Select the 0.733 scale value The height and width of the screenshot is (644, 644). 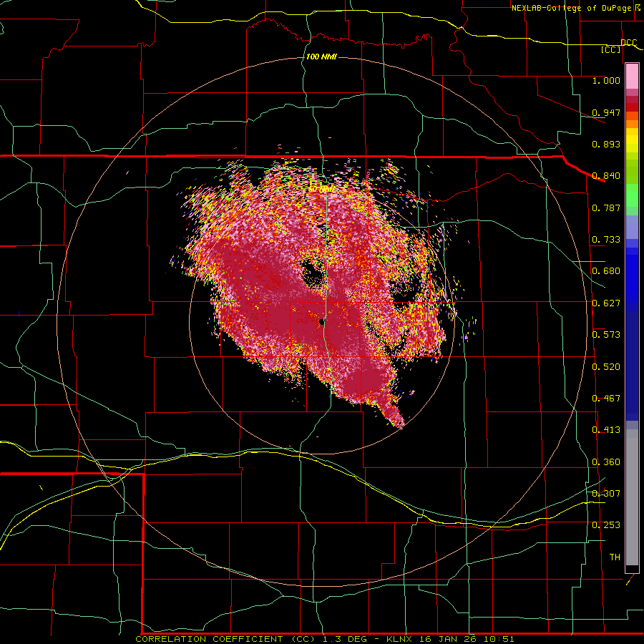(x=606, y=240)
